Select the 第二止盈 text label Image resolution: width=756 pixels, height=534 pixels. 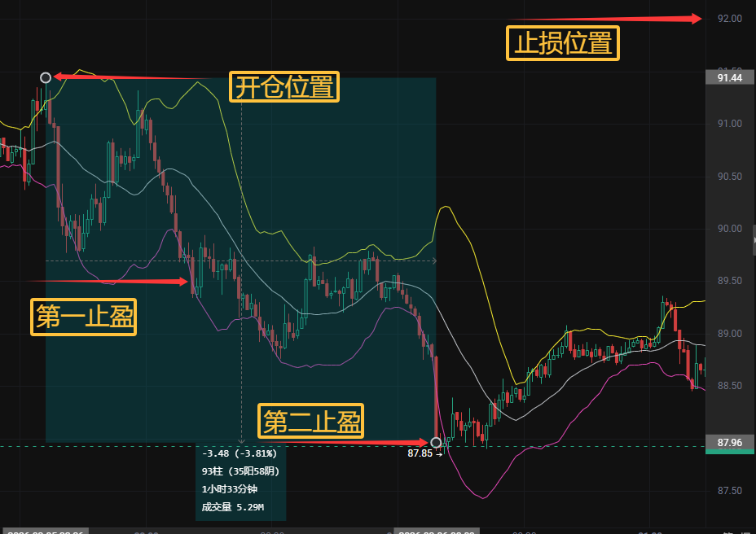(x=312, y=422)
